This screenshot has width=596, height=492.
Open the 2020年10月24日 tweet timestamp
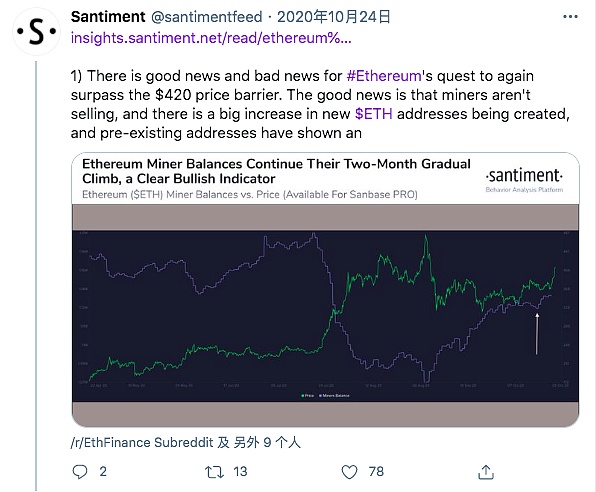(x=333, y=17)
